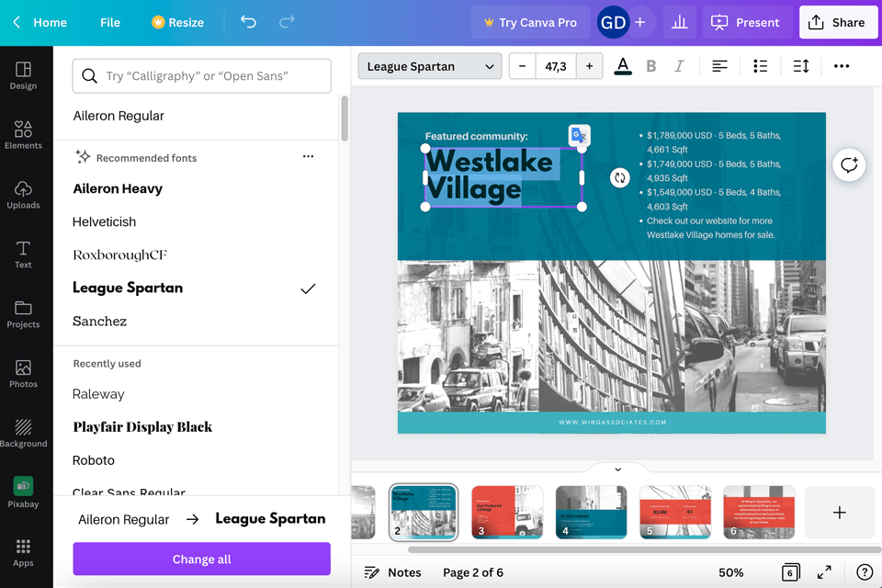Click the GD profile avatar
882x588 pixels.
coord(613,22)
